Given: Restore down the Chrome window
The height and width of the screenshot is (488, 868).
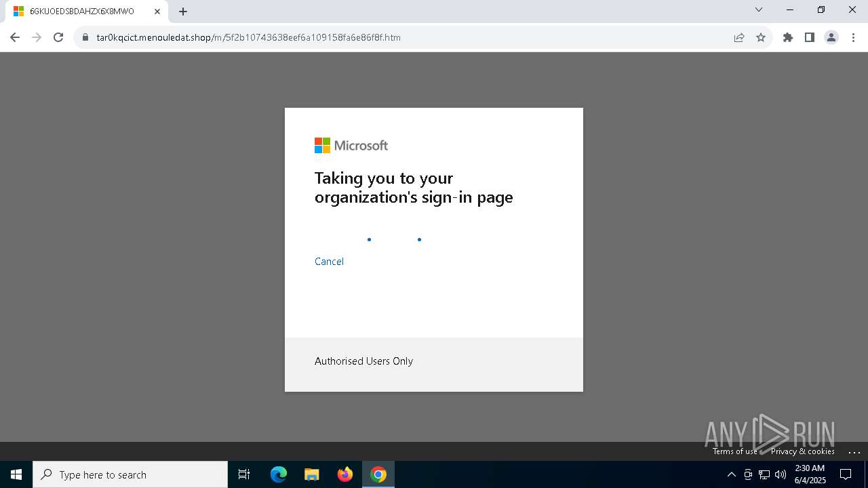Looking at the screenshot, I should pyautogui.click(x=821, y=9).
